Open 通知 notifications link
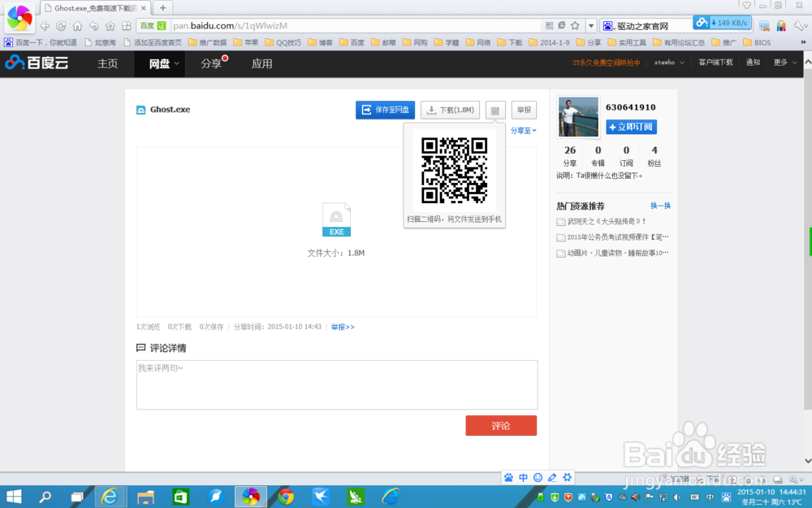The image size is (812, 508). (753, 63)
